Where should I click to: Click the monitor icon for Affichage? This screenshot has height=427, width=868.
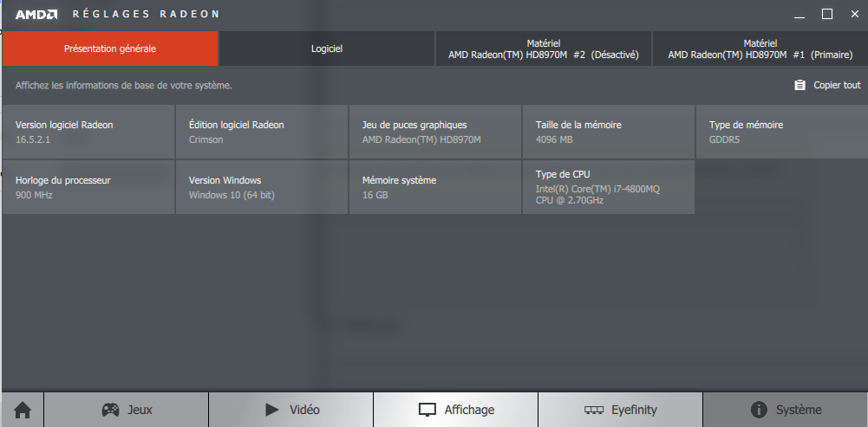click(x=427, y=410)
